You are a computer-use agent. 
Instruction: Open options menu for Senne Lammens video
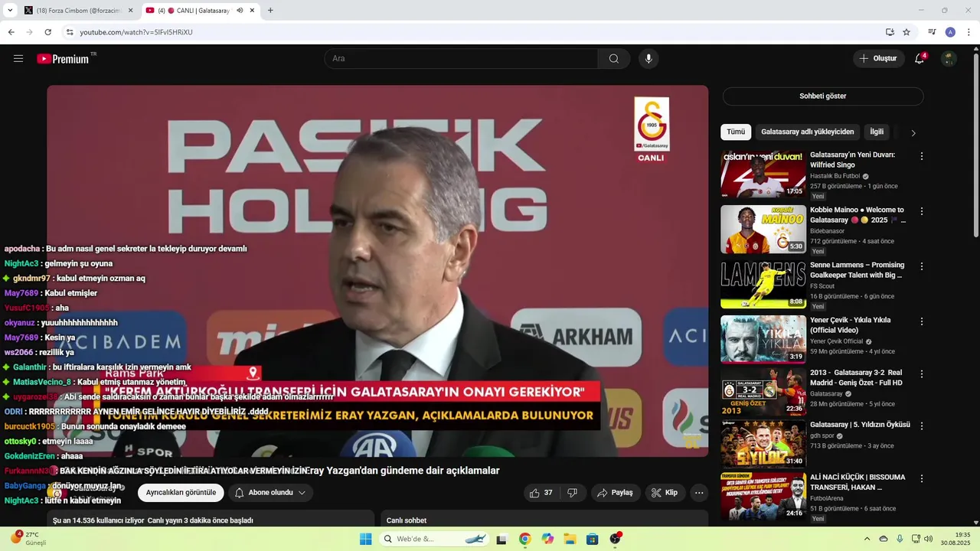[922, 266]
